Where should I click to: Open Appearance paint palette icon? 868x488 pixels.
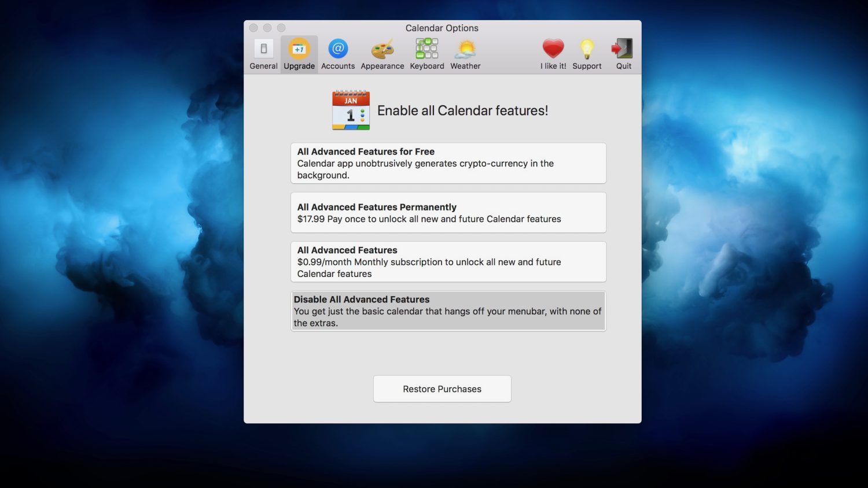(382, 50)
